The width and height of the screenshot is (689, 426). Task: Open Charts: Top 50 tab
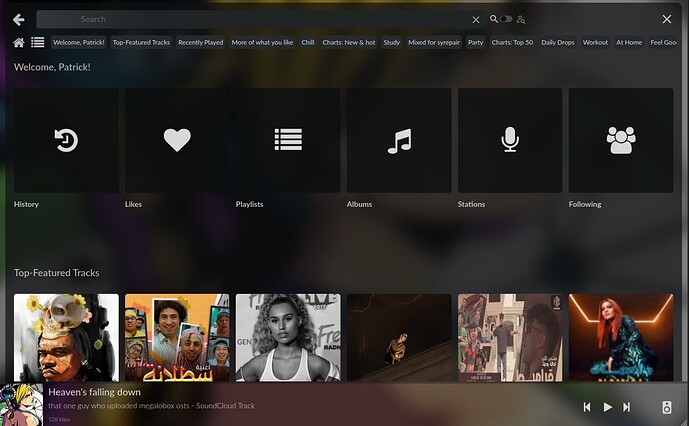point(512,42)
